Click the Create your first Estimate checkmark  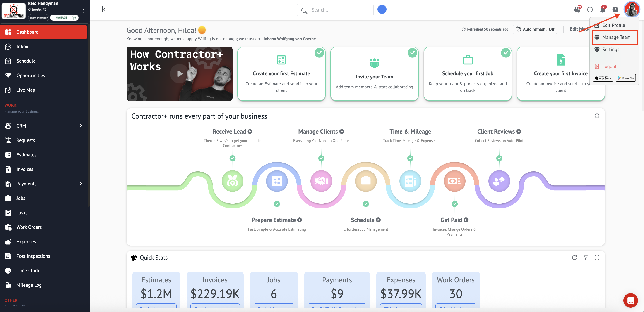click(319, 53)
